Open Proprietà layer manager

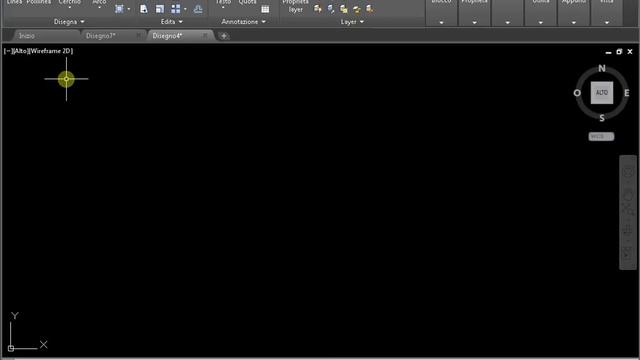[x=296, y=6]
